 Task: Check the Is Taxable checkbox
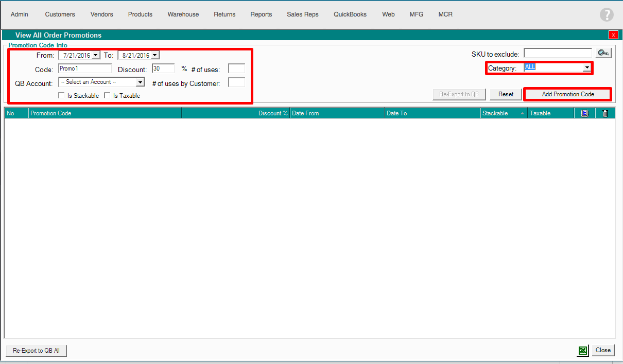pyautogui.click(x=107, y=96)
